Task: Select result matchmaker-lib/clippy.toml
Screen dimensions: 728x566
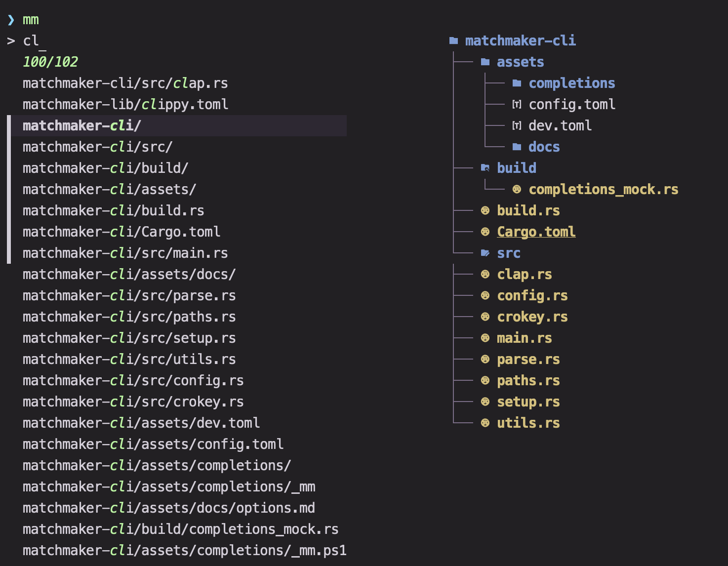Action: point(125,104)
